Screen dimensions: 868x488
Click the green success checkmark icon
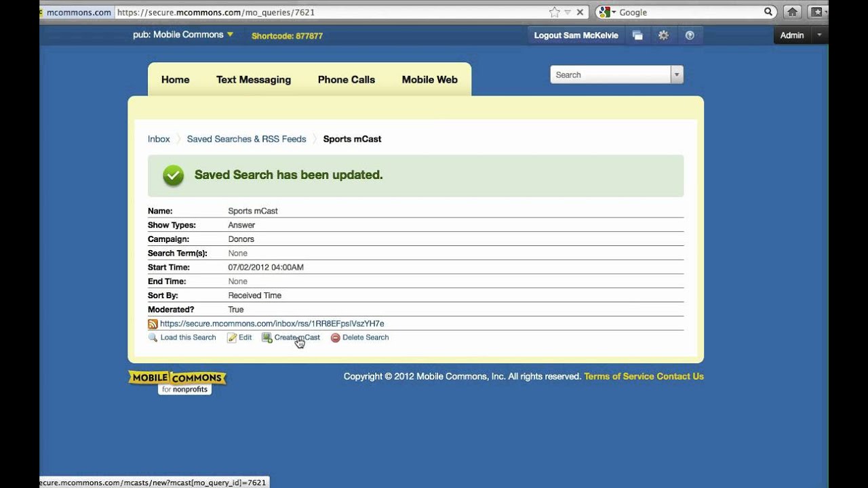tap(174, 176)
